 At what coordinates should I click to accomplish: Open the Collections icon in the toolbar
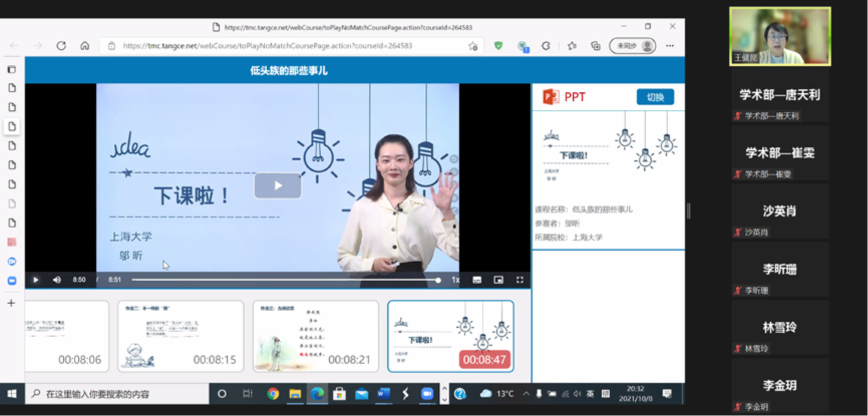pos(595,46)
